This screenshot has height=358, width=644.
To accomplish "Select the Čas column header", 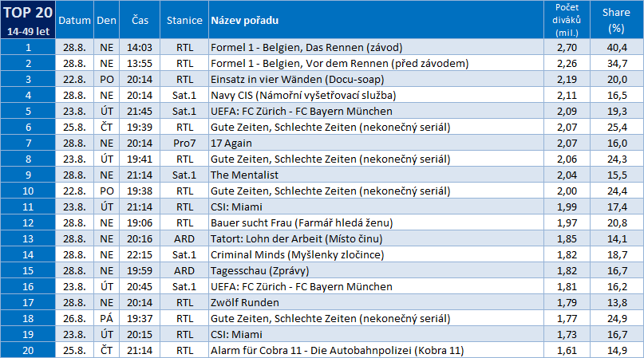I will [139, 20].
